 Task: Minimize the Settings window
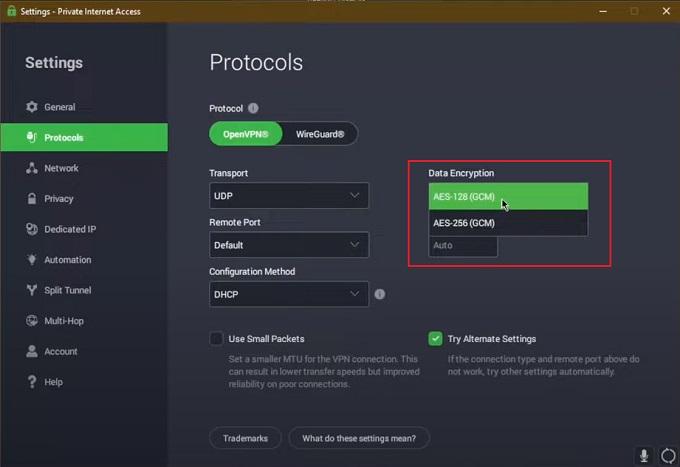coord(603,11)
